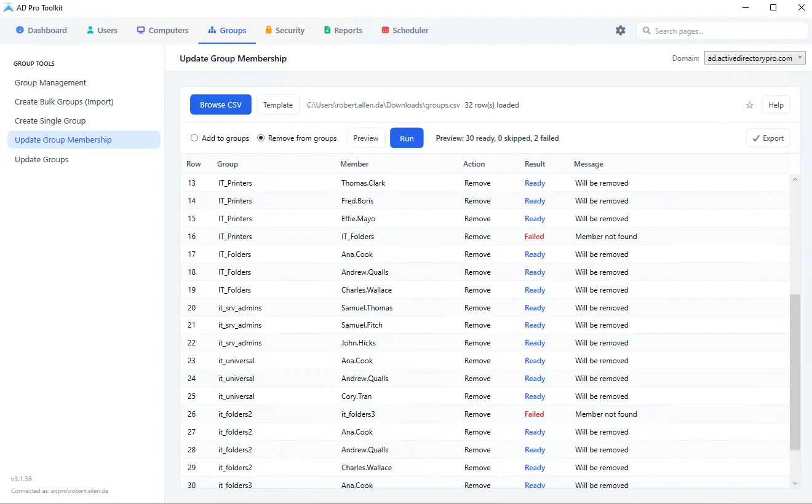Switch to the Scheduler tab
This screenshot has width=812, height=504.
[405, 30]
